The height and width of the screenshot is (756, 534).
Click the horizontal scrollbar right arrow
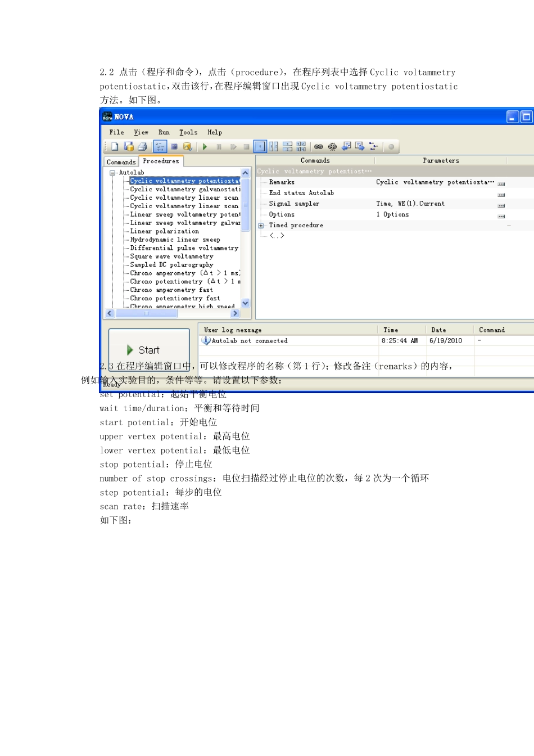pos(235,313)
